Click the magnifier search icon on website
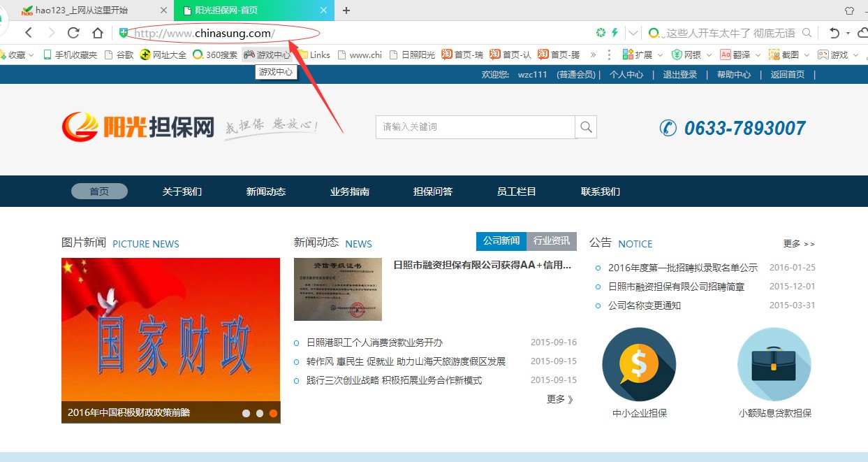Screen dimensions: 868x462 tap(586, 127)
